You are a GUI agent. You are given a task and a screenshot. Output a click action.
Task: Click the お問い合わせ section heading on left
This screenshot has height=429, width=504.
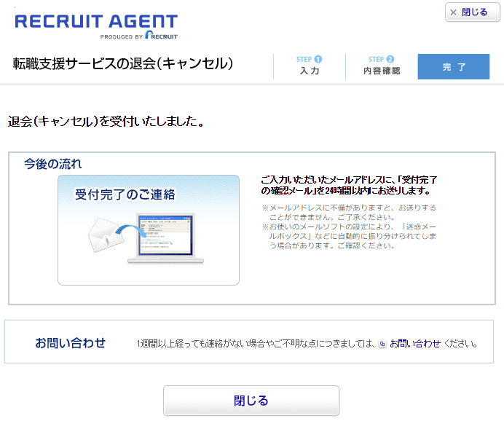coord(71,343)
